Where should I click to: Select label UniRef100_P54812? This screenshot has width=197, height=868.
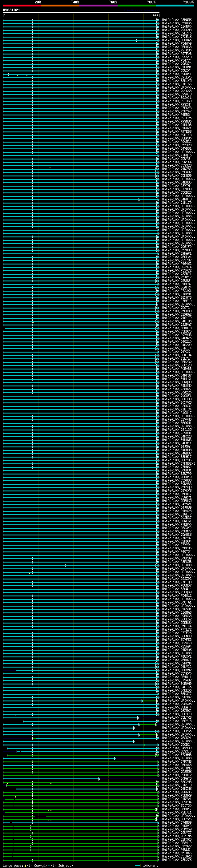[176, 595]
